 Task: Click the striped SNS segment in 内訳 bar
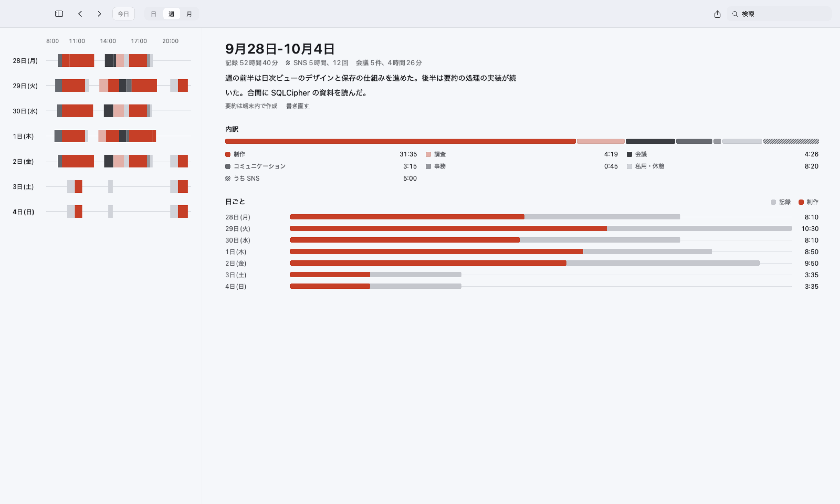point(791,141)
